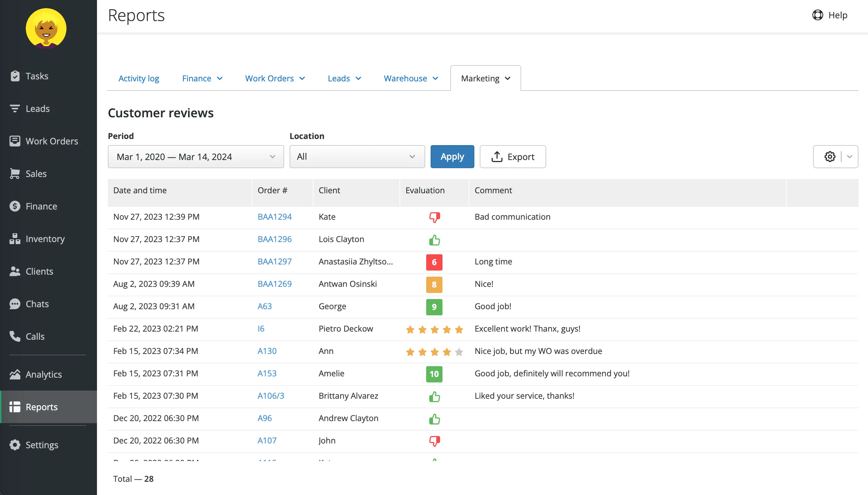Click the Analytics chart icon
The height and width of the screenshot is (495, 868).
pos(15,374)
